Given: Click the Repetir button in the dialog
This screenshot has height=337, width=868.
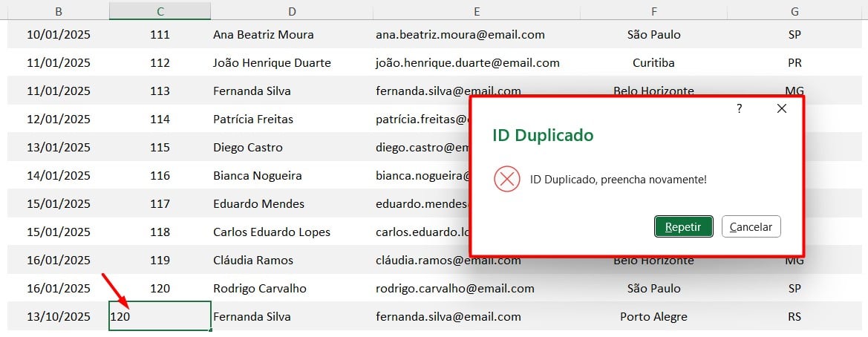Looking at the screenshot, I should [683, 226].
